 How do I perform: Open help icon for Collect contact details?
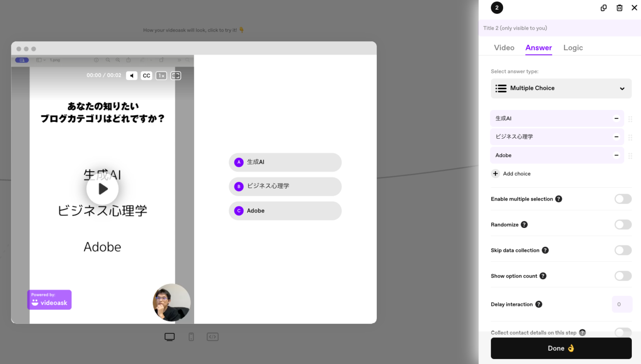pyautogui.click(x=582, y=332)
